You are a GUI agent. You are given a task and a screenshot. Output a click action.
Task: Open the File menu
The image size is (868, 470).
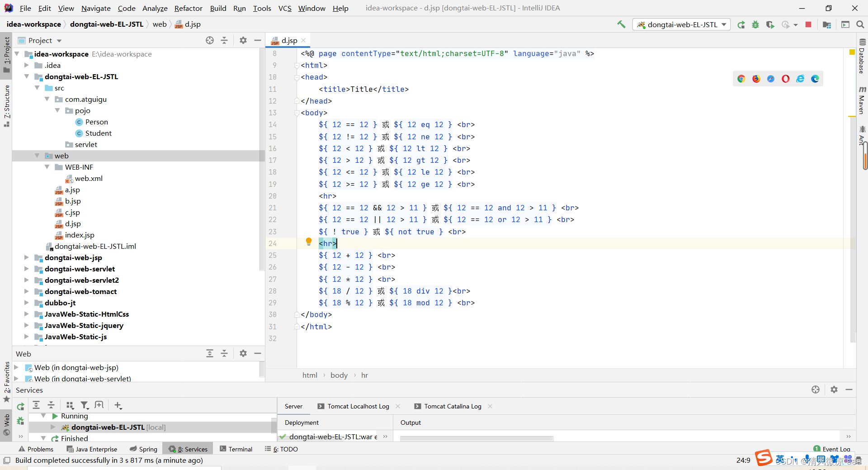coord(25,8)
